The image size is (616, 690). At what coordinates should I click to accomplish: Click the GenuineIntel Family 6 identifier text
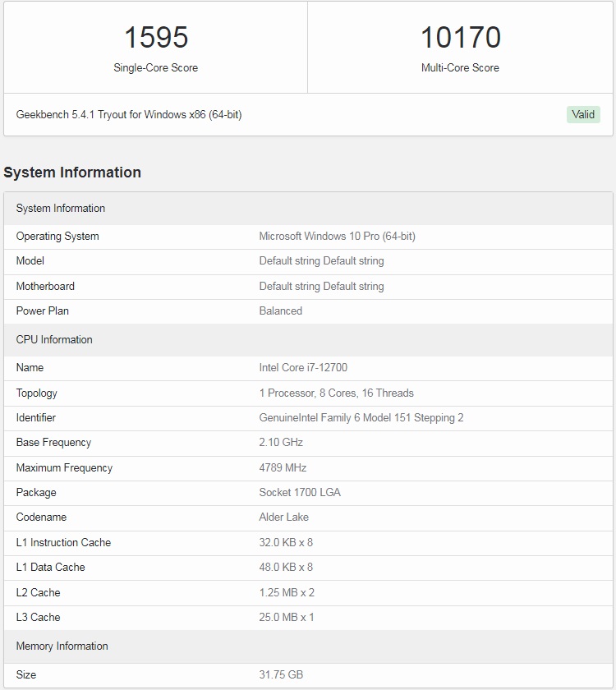(361, 417)
